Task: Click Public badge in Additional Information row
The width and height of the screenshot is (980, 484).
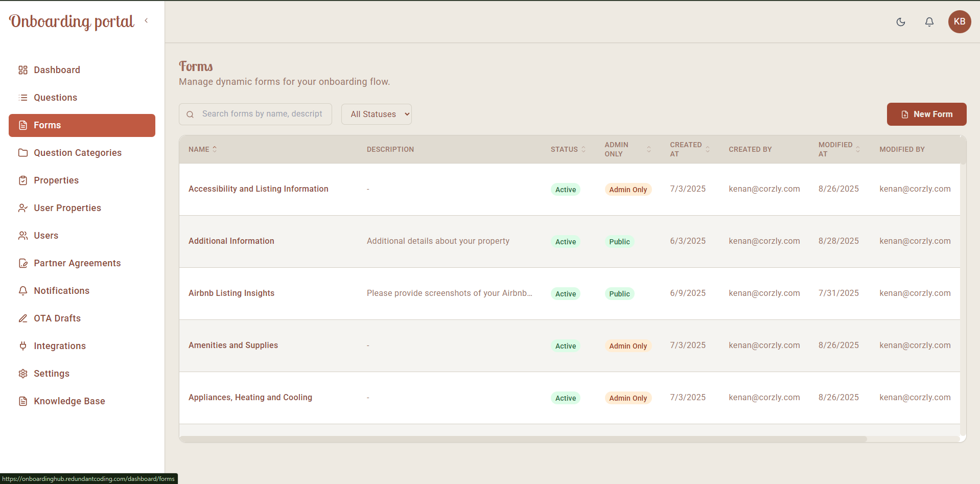Action: pos(619,242)
